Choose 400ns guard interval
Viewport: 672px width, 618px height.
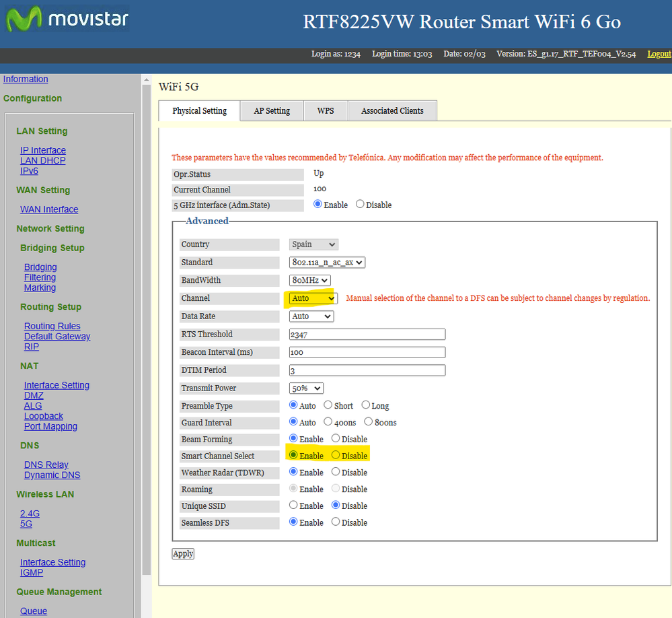(x=328, y=422)
